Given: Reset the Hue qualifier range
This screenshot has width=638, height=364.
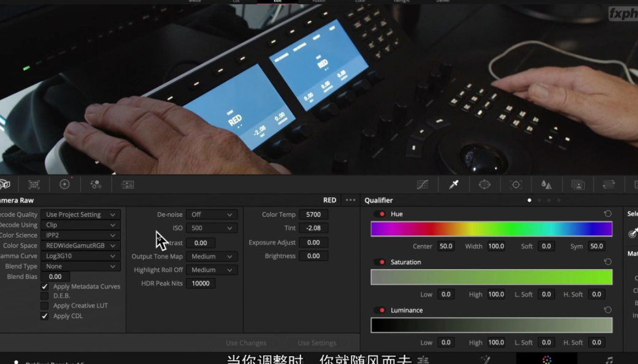Looking at the screenshot, I should coord(608,214).
